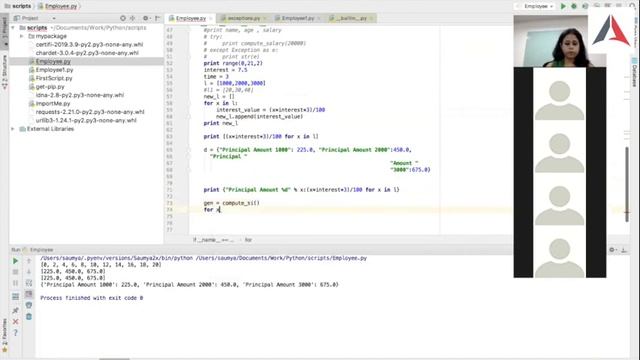640x360 pixels.
Task: Click the fold marker at line 58
Action: click(189, 103)
